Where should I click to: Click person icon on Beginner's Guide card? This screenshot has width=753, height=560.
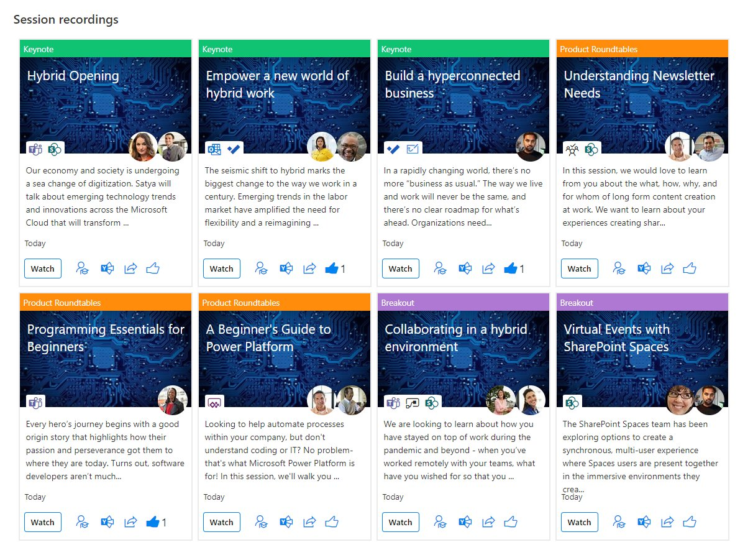[262, 522]
